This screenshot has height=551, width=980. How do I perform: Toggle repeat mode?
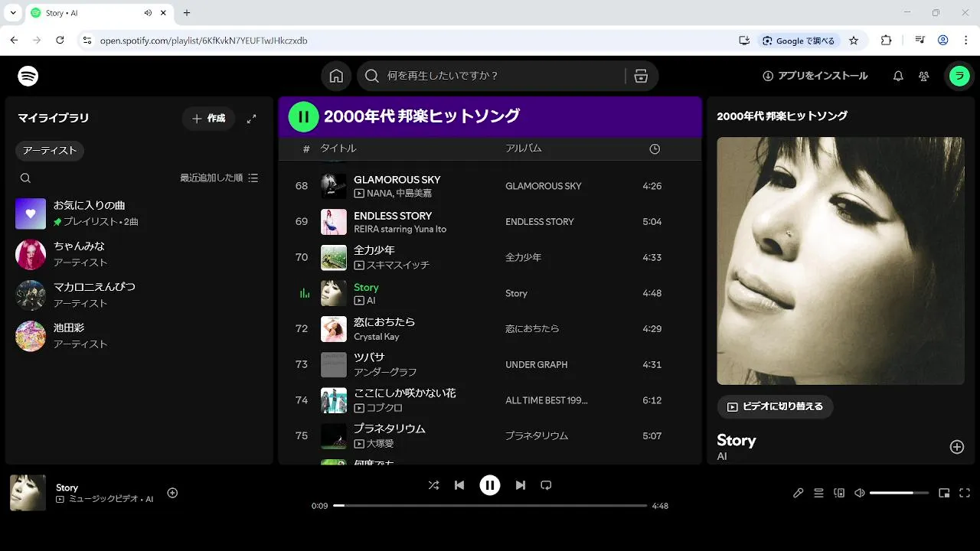pos(546,485)
